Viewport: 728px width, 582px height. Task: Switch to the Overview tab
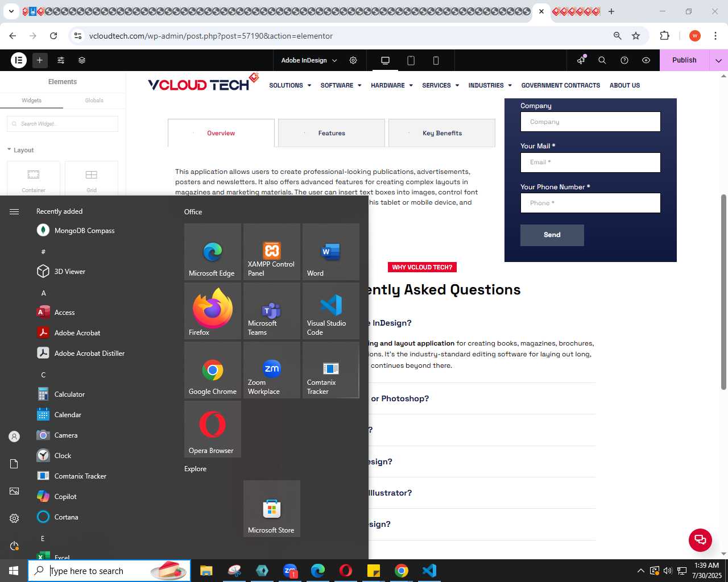click(221, 133)
